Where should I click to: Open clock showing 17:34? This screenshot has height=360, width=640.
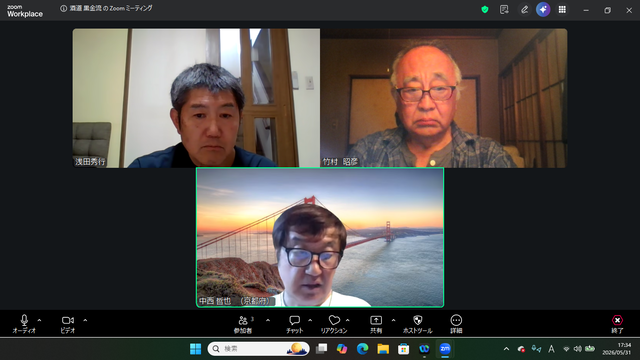point(616,349)
